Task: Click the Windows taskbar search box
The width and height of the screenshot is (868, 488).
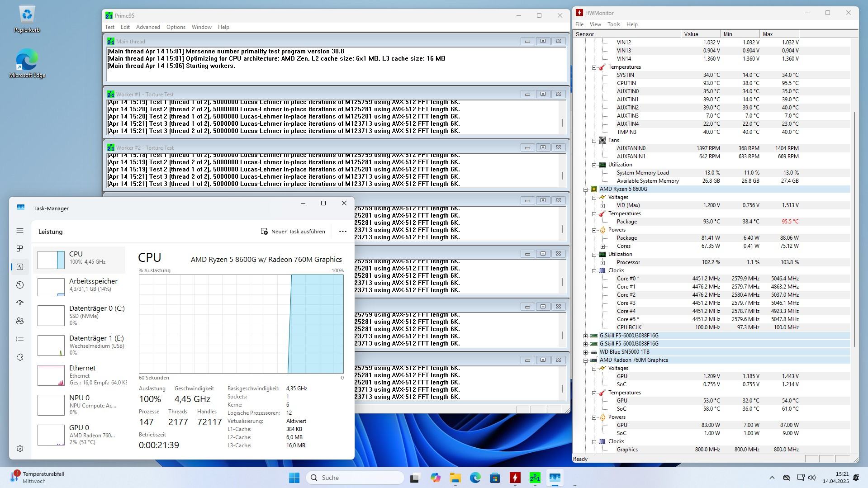Action: [355, 478]
